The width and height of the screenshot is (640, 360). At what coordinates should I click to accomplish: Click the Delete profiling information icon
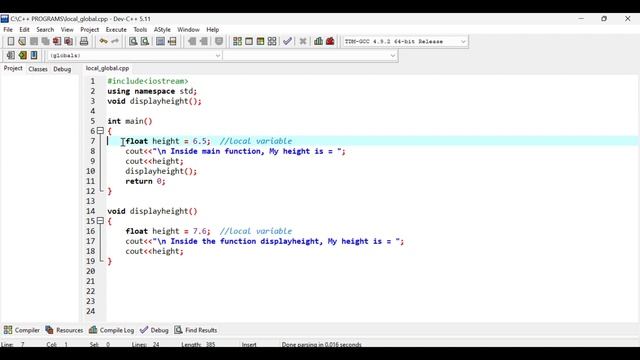pos(330,41)
